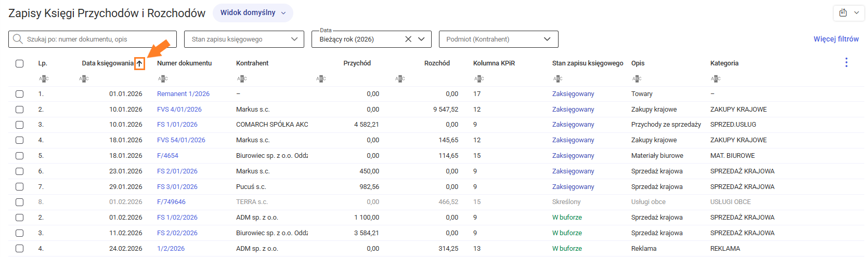Tick the checkbox for Remanent 1/2026 row
Image resolution: width=868 pixels, height=257 pixels.
click(x=20, y=94)
